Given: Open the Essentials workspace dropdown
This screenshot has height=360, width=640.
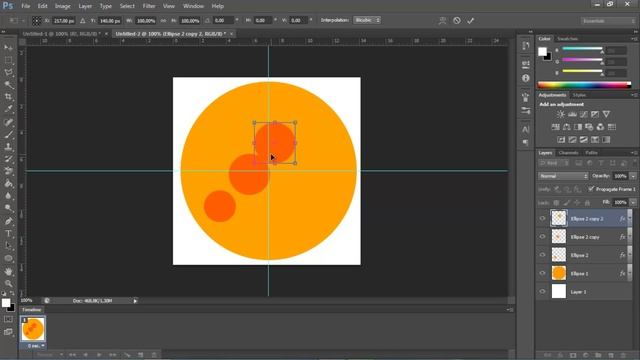Looking at the screenshot, I should coord(608,20).
